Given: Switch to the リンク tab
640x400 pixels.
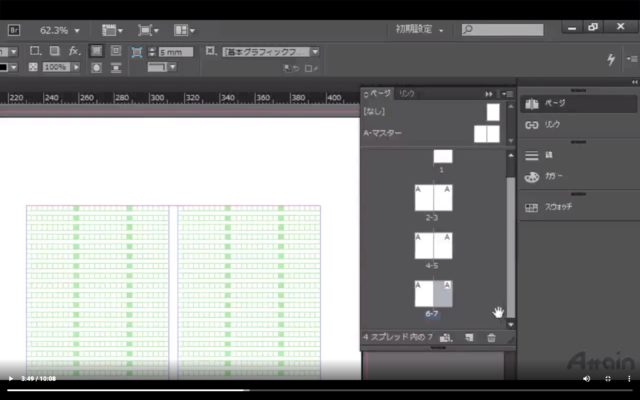Looking at the screenshot, I should [x=407, y=93].
